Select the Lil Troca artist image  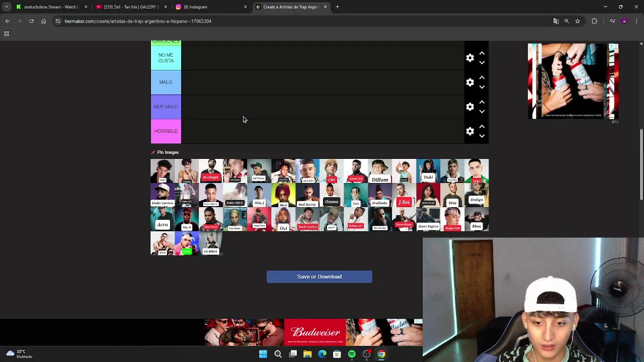(259, 171)
